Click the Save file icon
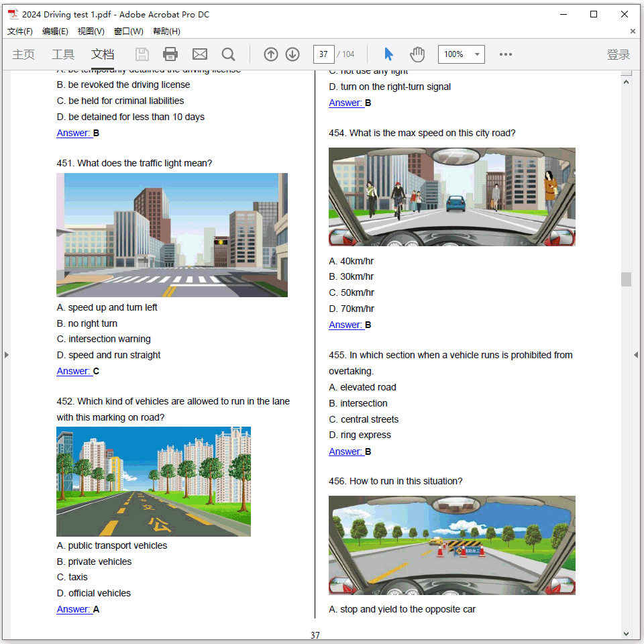Image resolution: width=644 pixels, height=644 pixels. [142, 54]
